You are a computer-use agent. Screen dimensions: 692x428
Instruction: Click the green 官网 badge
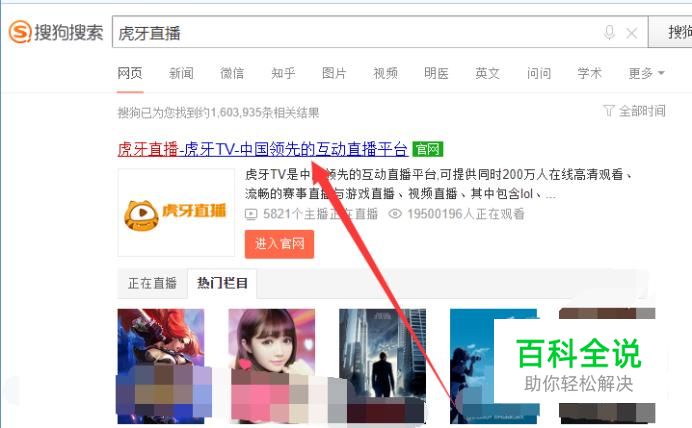pos(427,150)
